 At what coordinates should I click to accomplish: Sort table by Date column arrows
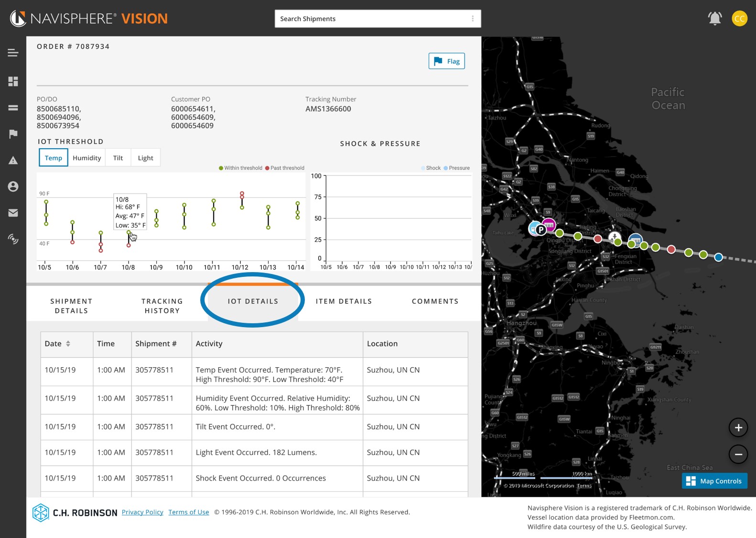68,344
